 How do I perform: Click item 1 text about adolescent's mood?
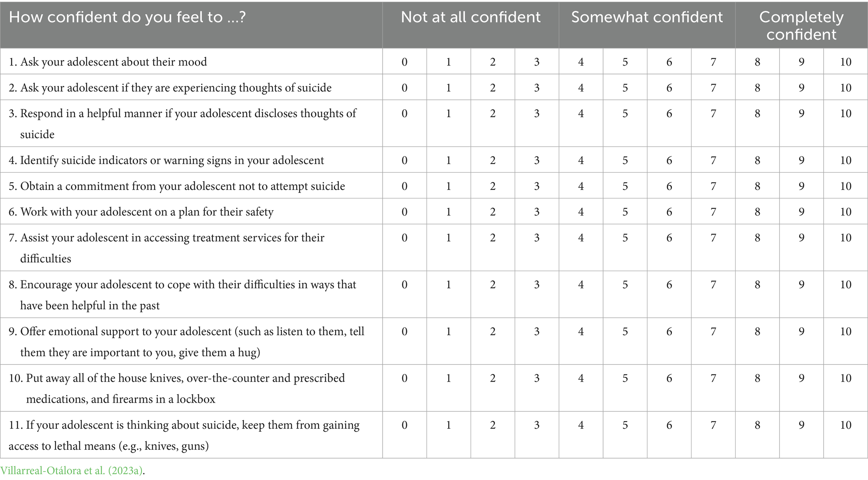point(113,62)
